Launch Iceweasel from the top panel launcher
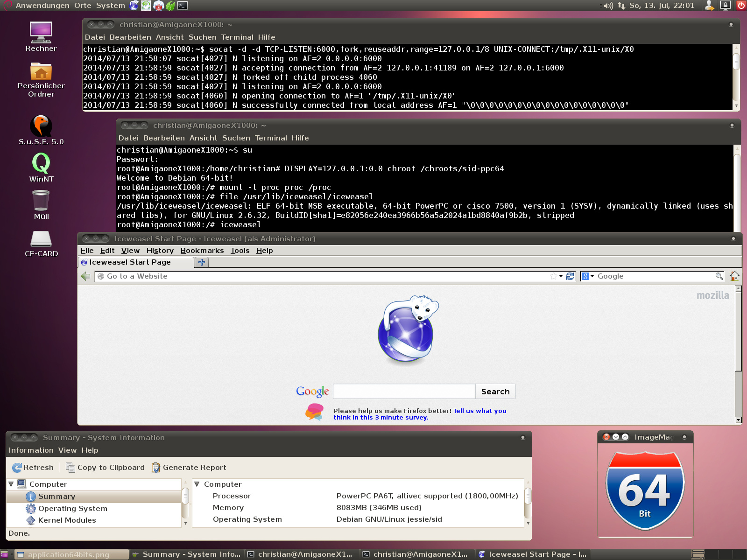 [x=134, y=6]
